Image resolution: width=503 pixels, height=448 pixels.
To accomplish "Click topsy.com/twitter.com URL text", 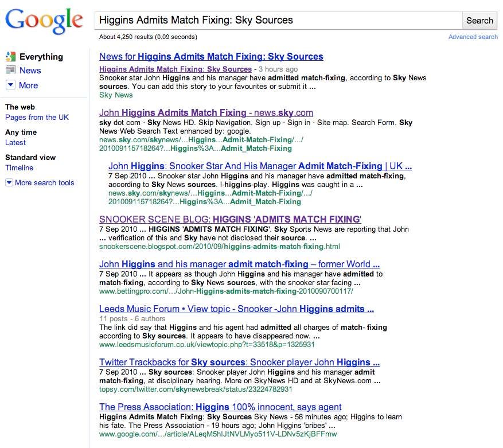I will (196, 389).
